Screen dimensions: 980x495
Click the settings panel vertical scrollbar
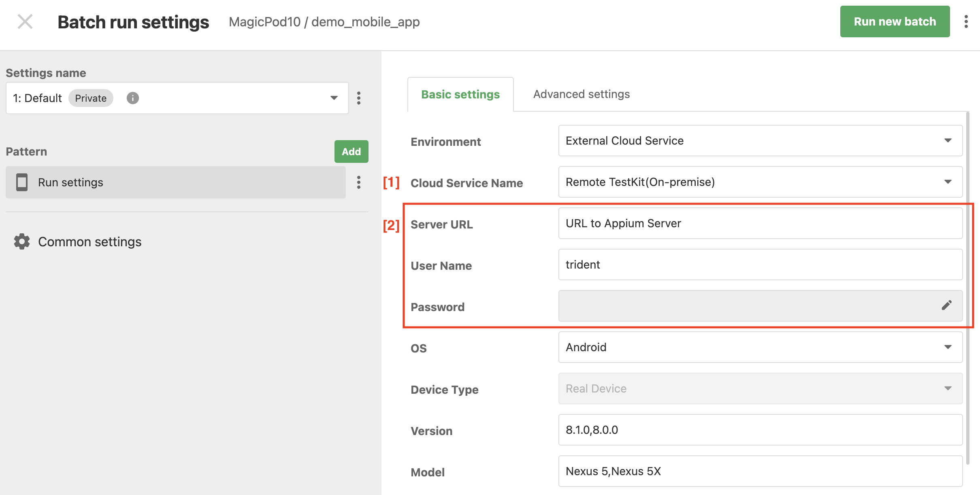pos(968,288)
